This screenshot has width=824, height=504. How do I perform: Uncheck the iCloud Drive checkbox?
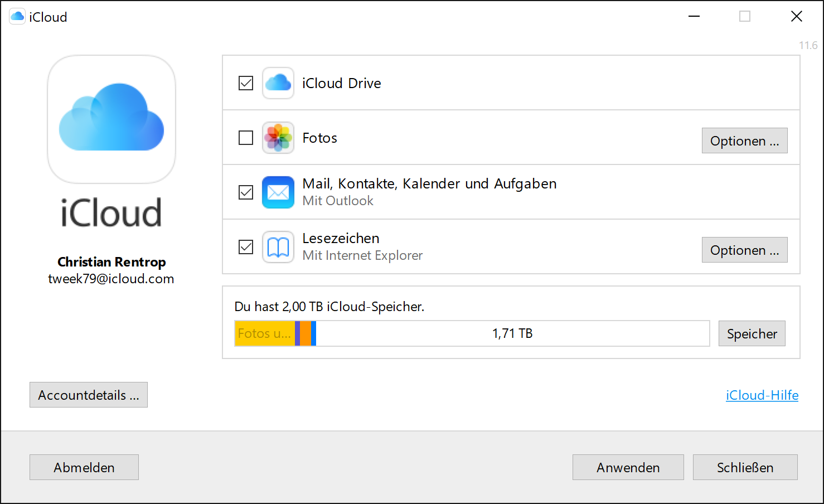click(246, 83)
